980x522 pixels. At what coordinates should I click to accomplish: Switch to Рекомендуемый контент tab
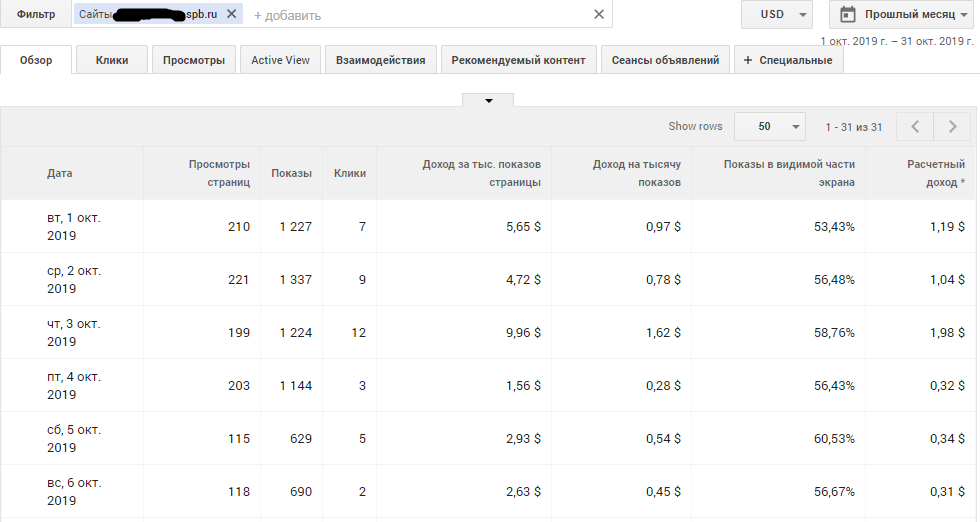click(518, 60)
